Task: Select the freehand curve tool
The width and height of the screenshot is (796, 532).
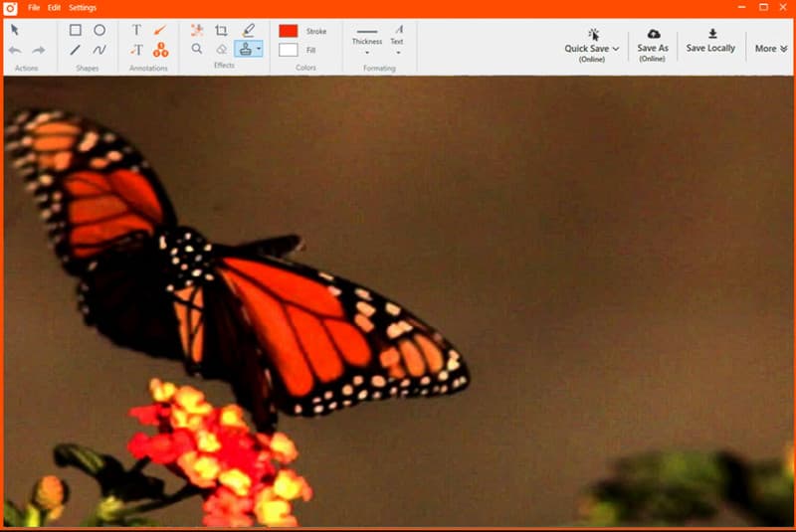Action: pos(99,50)
